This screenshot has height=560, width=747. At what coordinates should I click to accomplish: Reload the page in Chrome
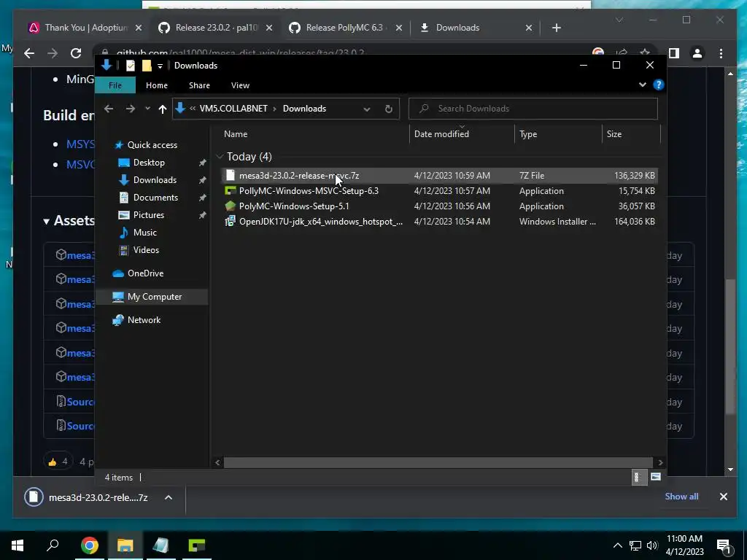pyautogui.click(x=76, y=53)
